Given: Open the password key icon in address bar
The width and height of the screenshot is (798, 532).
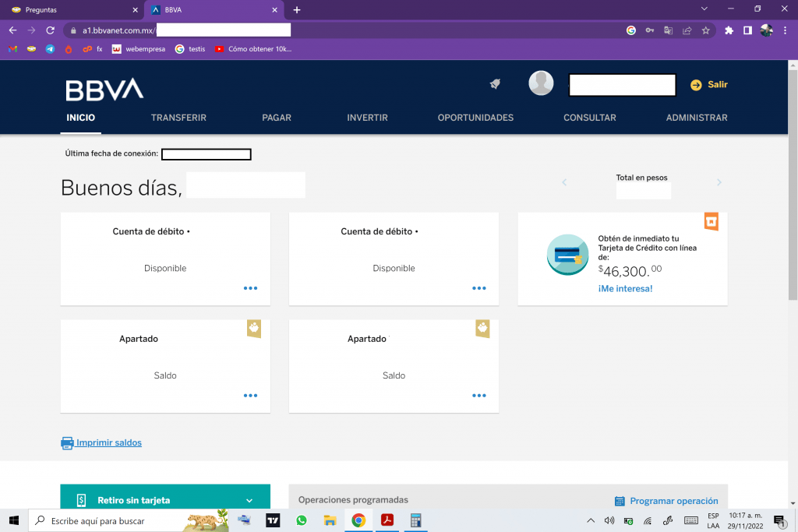Looking at the screenshot, I should coord(650,30).
